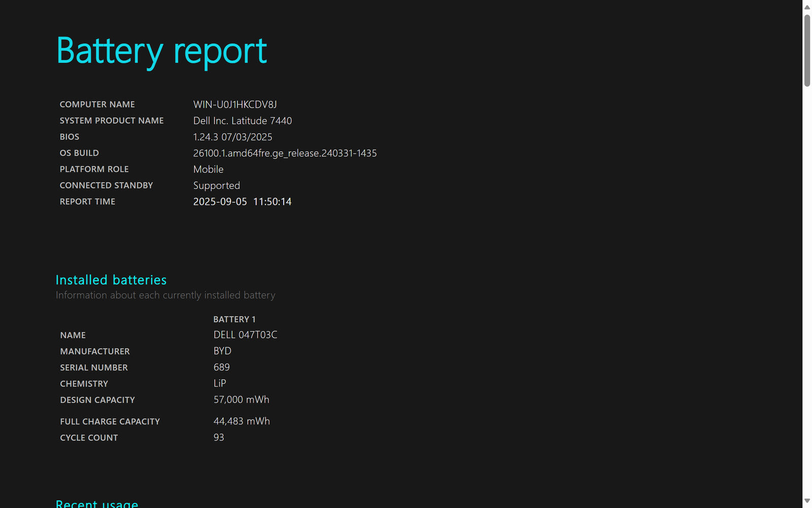Click the chemistry value LiP

[220, 384]
